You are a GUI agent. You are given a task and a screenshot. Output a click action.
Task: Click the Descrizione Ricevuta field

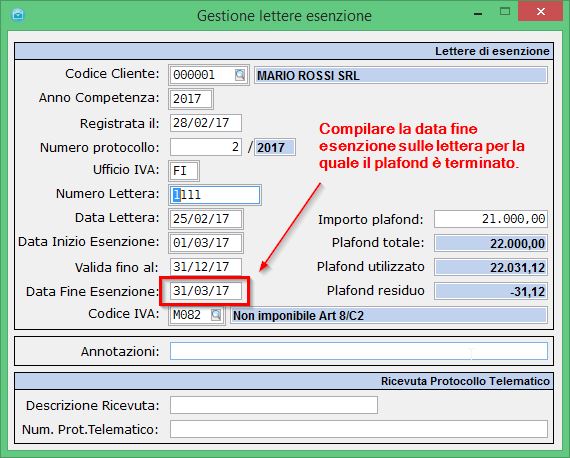click(274, 405)
